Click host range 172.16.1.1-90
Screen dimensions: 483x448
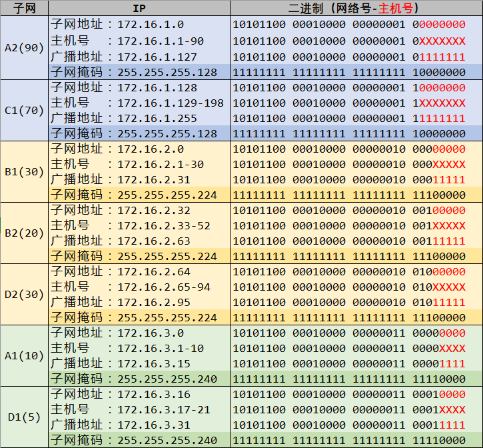[161, 41]
